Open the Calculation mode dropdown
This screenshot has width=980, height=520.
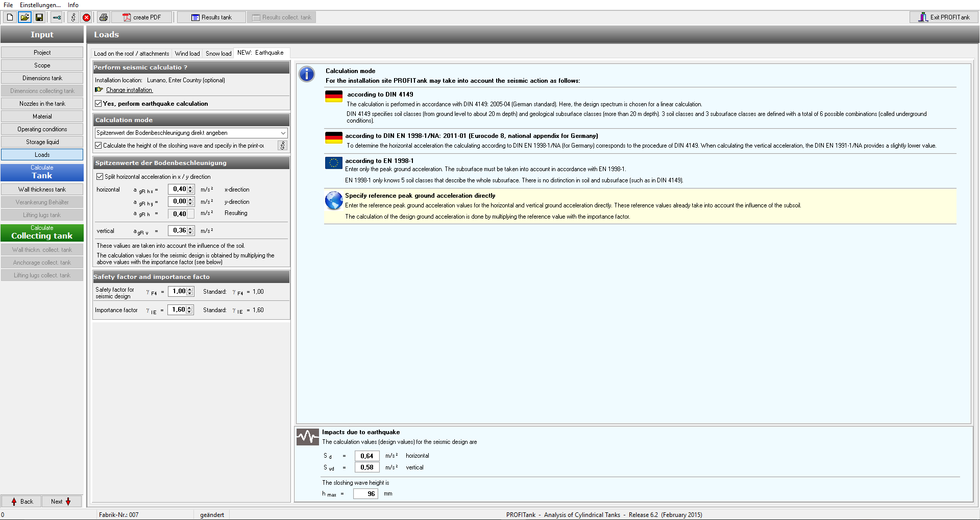pos(283,133)
